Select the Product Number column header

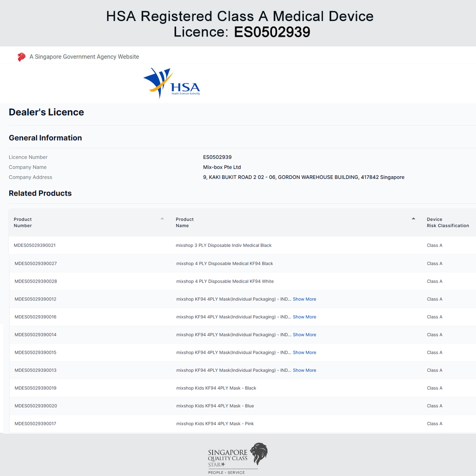pyautogui.click(x=23, y=222)
